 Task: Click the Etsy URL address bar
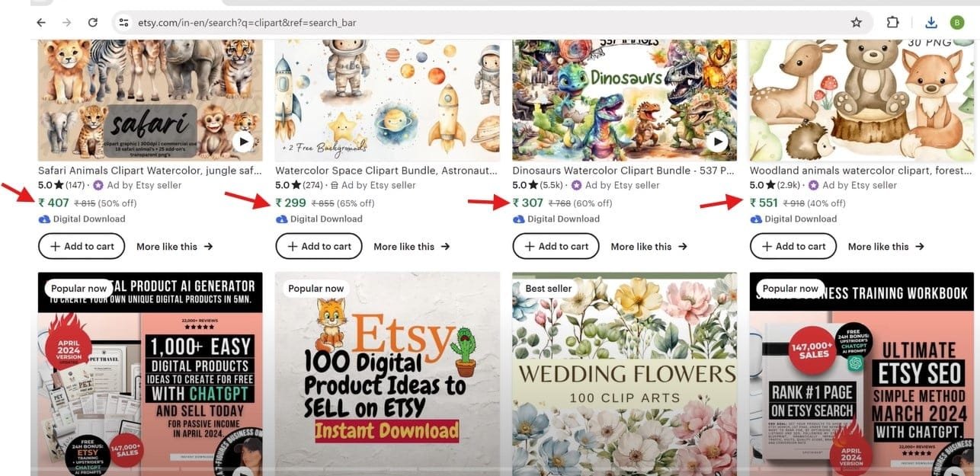tap(457, 23)
